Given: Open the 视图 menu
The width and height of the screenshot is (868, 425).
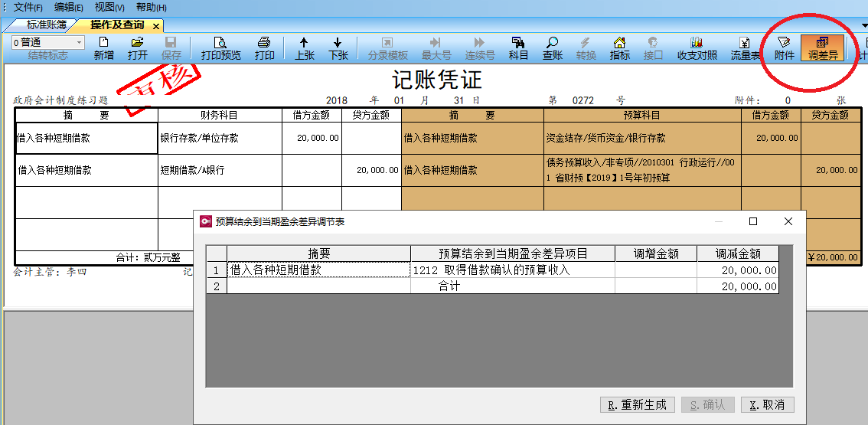Looking at the screenshot, I should [x=109, y=7].
